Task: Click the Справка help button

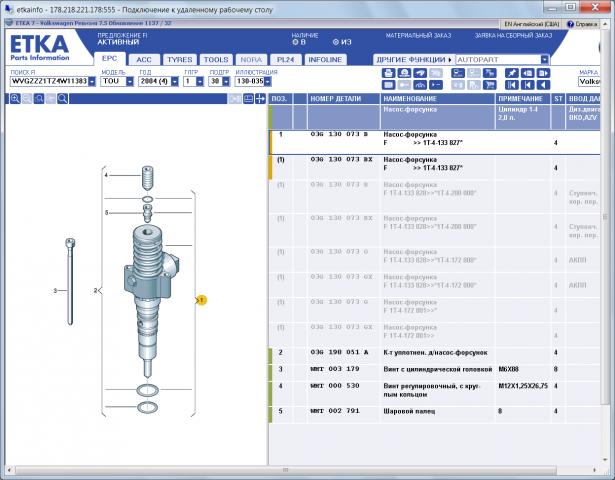Action: (582, 24)
